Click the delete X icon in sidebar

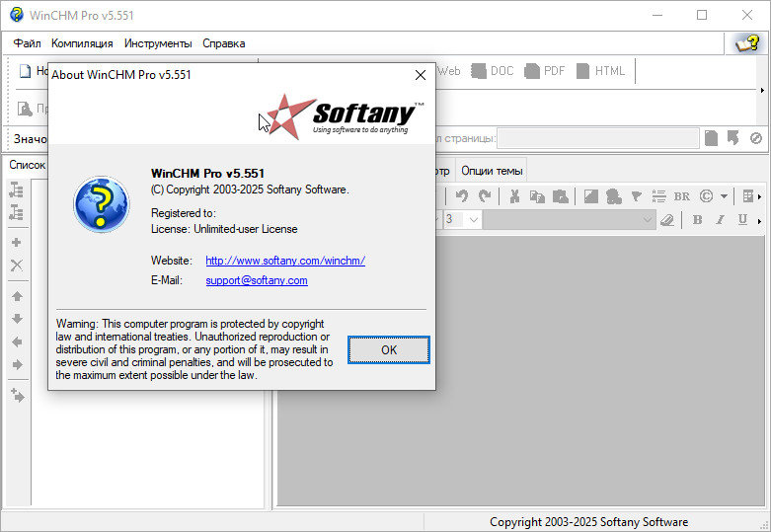[17, 266]
